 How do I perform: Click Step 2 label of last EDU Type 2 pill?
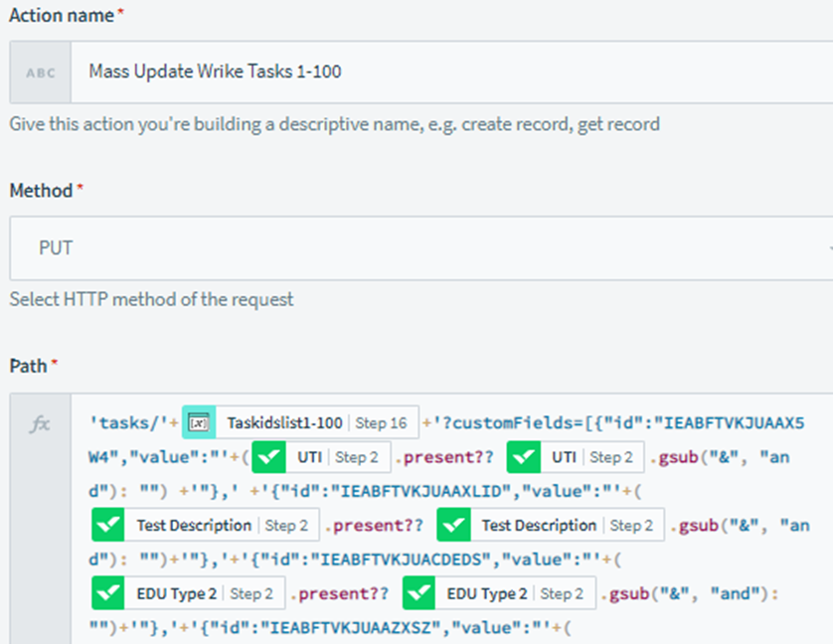coord(562,593)
